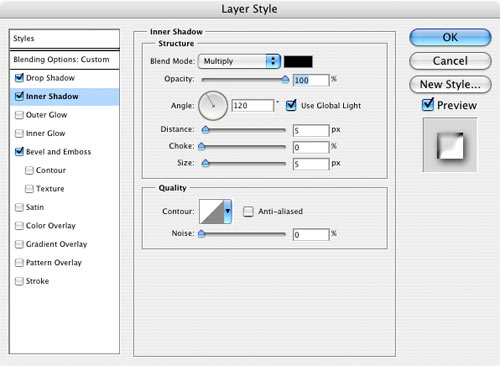Screen dimensions: 500x366
Task: Toggle the Preview checkbox
Action: point(428,105)
